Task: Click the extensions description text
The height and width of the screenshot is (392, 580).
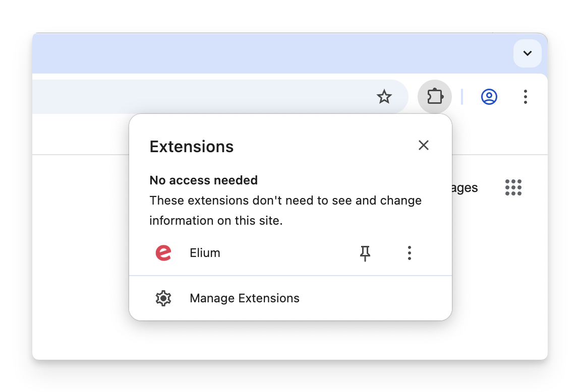Action: (x=285, y=210)
